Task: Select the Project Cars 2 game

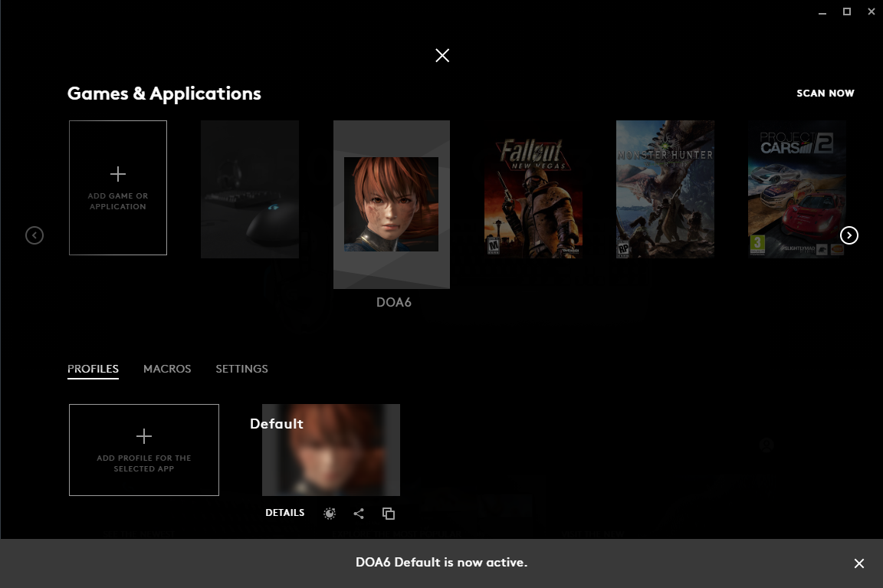Action: click(797, 189)
